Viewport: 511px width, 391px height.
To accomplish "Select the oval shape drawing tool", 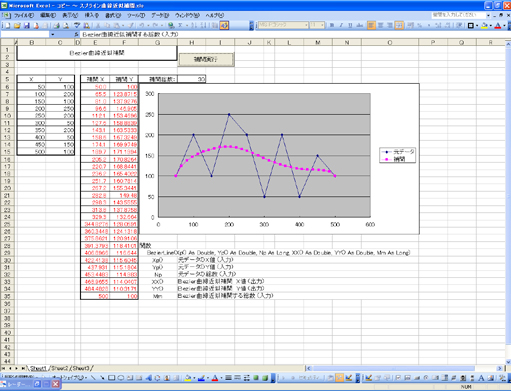I will pyautogui.click(x=121, y=378).
